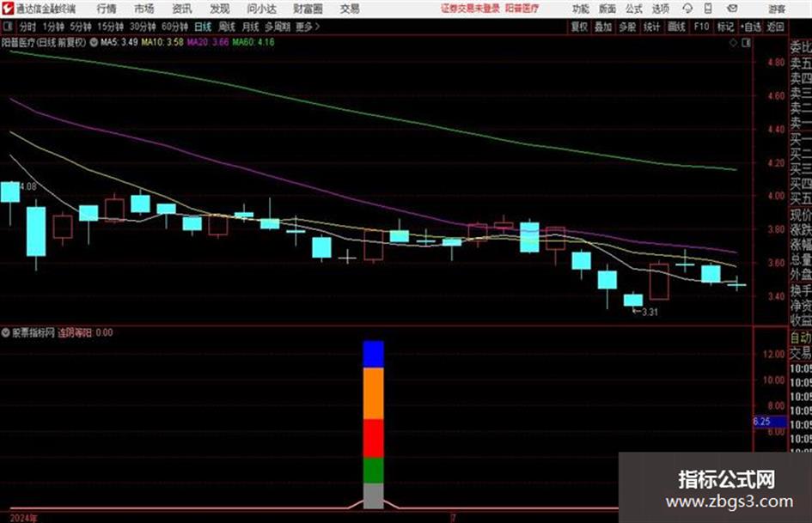Select the 日线 daily period tab
This screenshot has width=812, height=523.
pos(203,27)
